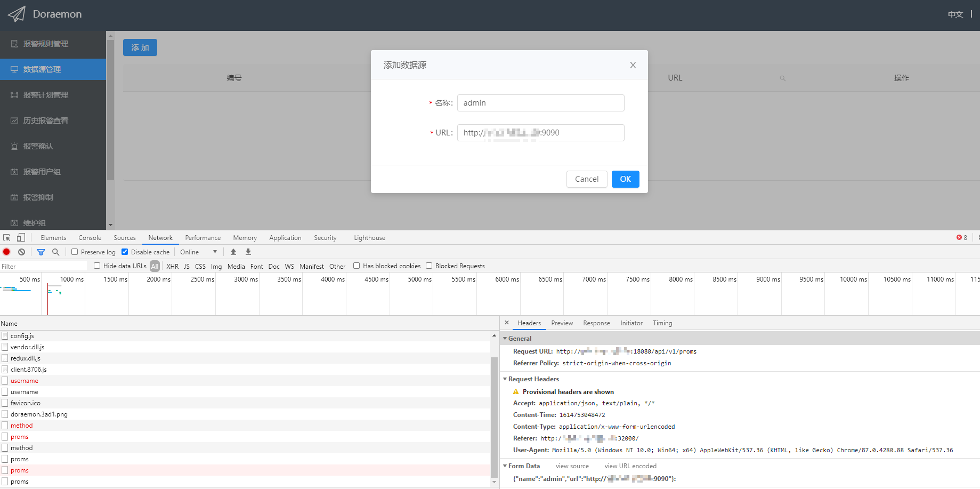Import HAR file using the upload arrow icon
The height and width of the screenshot is (489, 980).
pyautogui.click(x=233, y=251)
